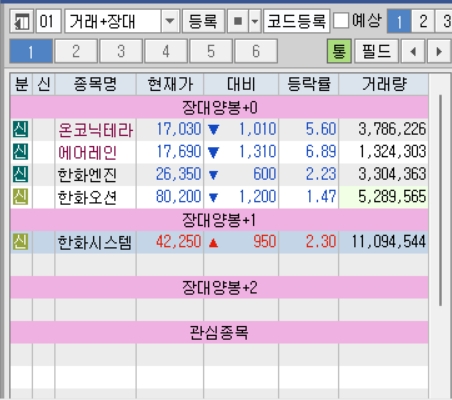This screenshot has height=400, width=452.
Task: Sort by 현재가 column header
Action: 170,84
